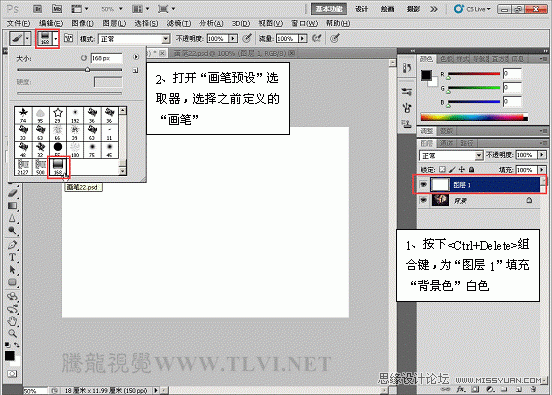
Task: Switch to the 色板 Swatches tab
Action: [x=446, y=59]
